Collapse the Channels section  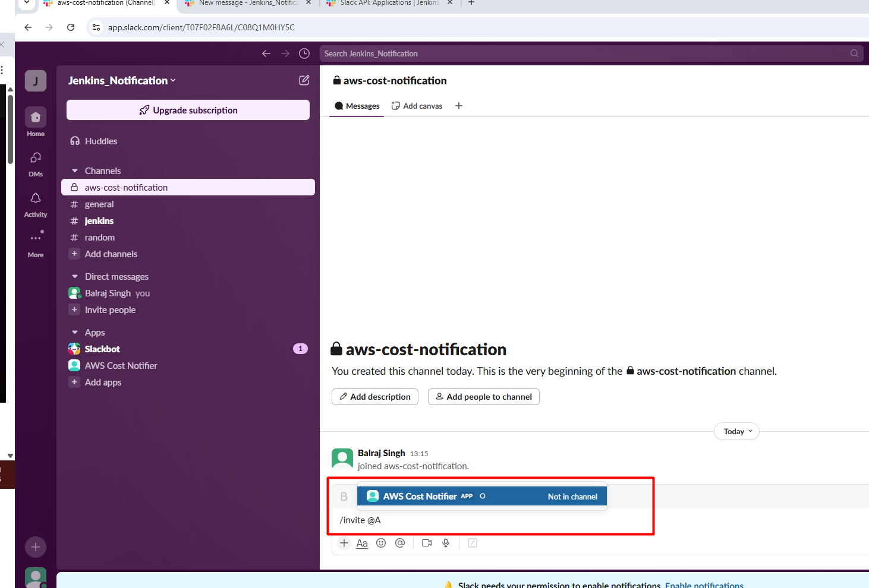[x=75, y=171]
